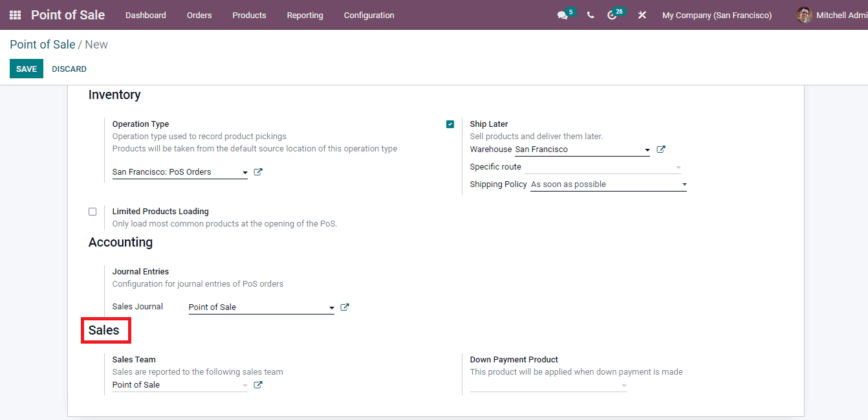Viewport: 868px width, 420px height.
Task: Expand the Shipping Policy dropdown
Action: pos(684,184)
